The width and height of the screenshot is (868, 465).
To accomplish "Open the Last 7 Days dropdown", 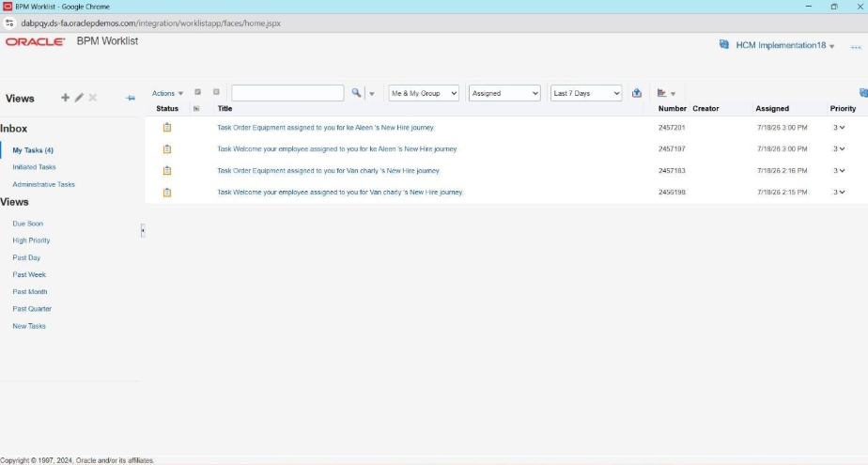I will 585,93.
